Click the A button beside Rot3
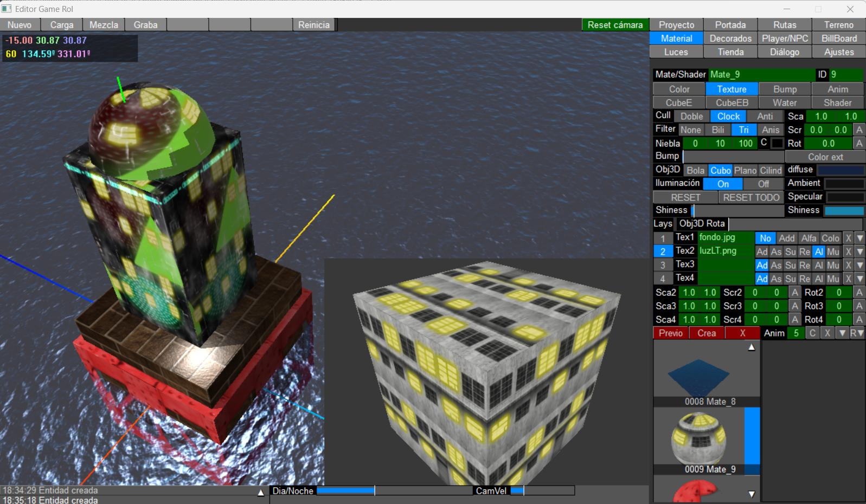The height and width of the screenshot is (504, 866). click(859, 306)
